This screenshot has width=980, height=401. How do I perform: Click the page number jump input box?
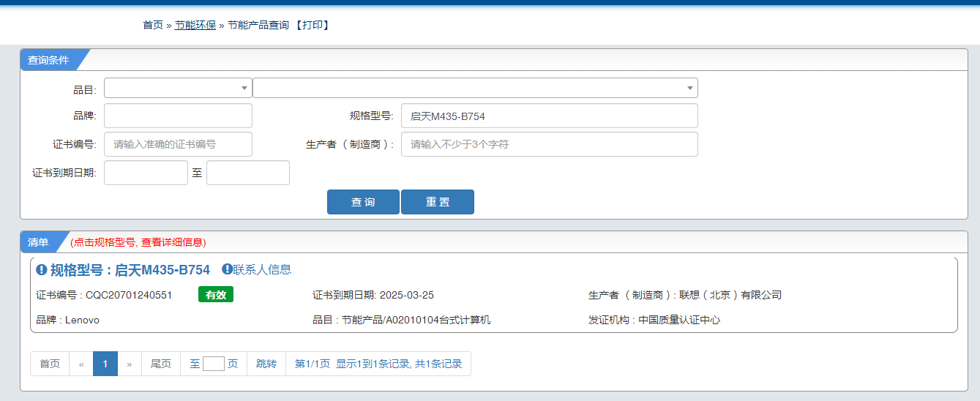click(214, 364)
